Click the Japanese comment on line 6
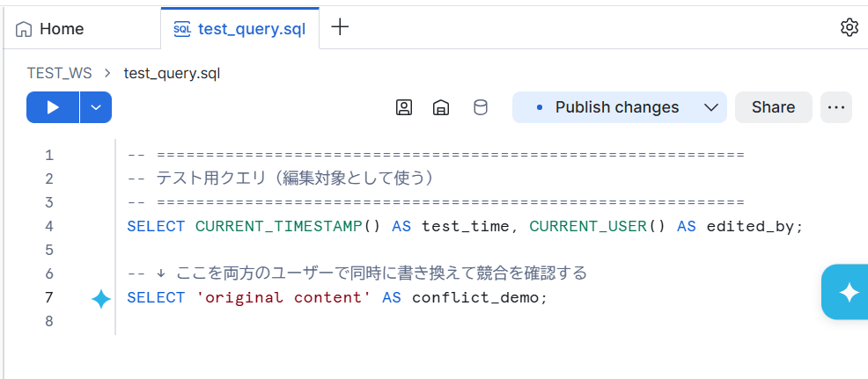 point(357,273)
